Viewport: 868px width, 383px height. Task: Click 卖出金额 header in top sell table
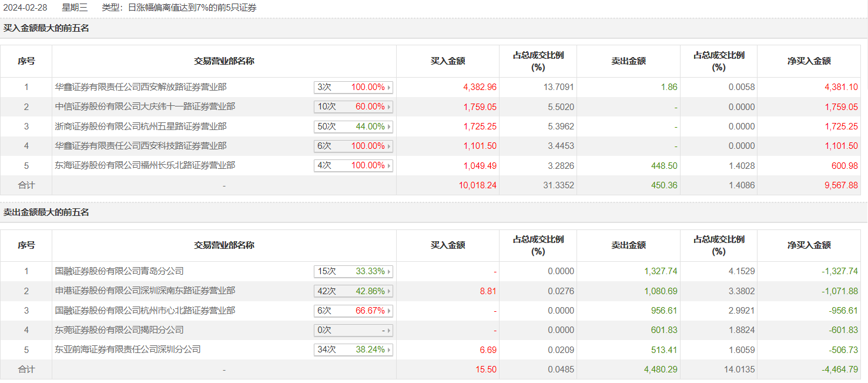pyautogui.click(x=628, y=245)
